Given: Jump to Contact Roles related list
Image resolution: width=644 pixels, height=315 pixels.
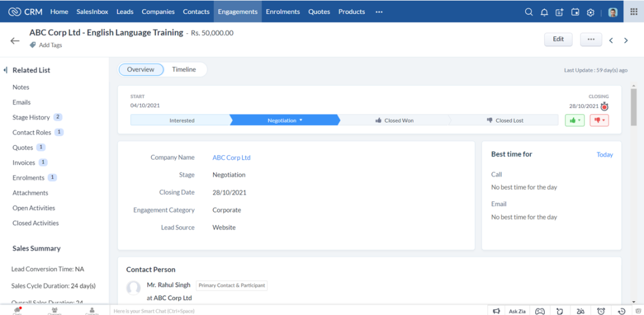Looking at the screenshot, I should [x=31, y=132].
